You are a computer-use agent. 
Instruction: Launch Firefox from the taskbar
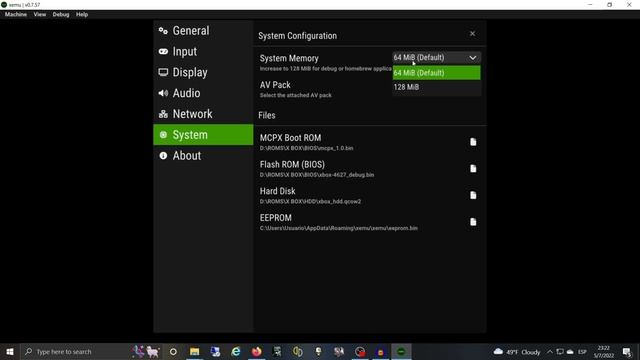pyautogui.click(x=256, y=351)
